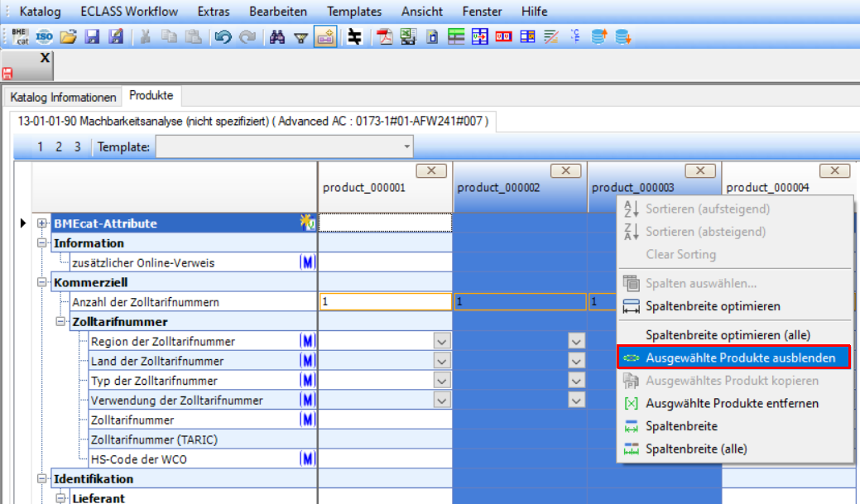Click the BMEcat icon in the toolbar

[x=20, y=36]
